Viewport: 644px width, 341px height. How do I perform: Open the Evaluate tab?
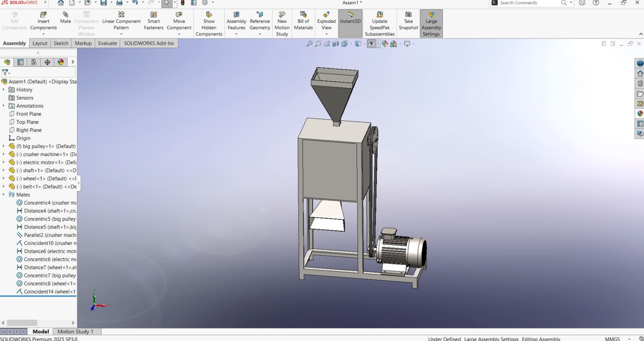107,43
